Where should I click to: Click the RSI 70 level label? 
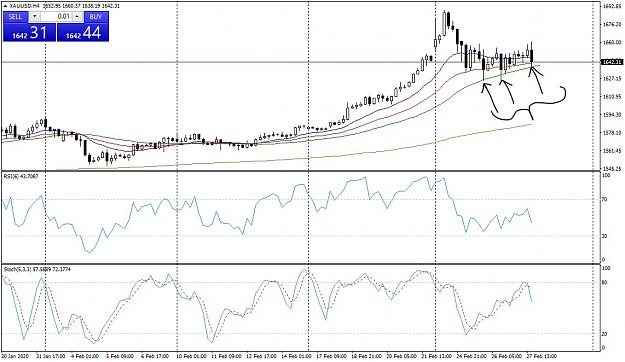click(x=605, y=199)
